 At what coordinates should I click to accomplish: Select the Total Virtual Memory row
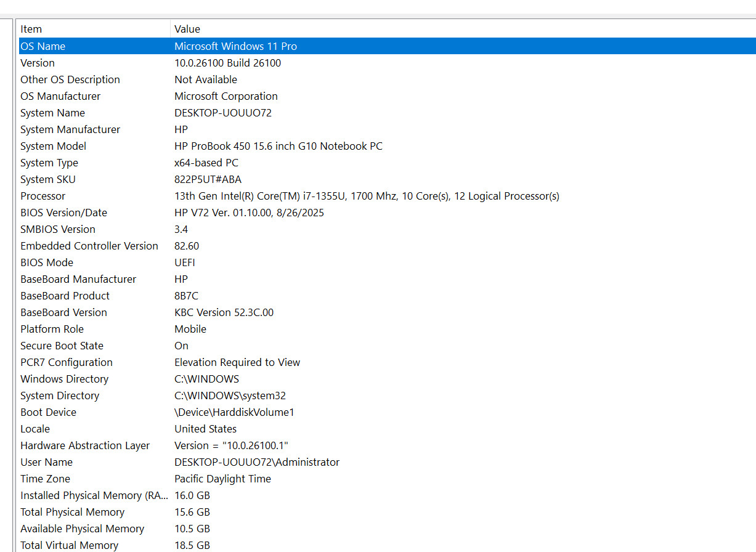point(388,545)
